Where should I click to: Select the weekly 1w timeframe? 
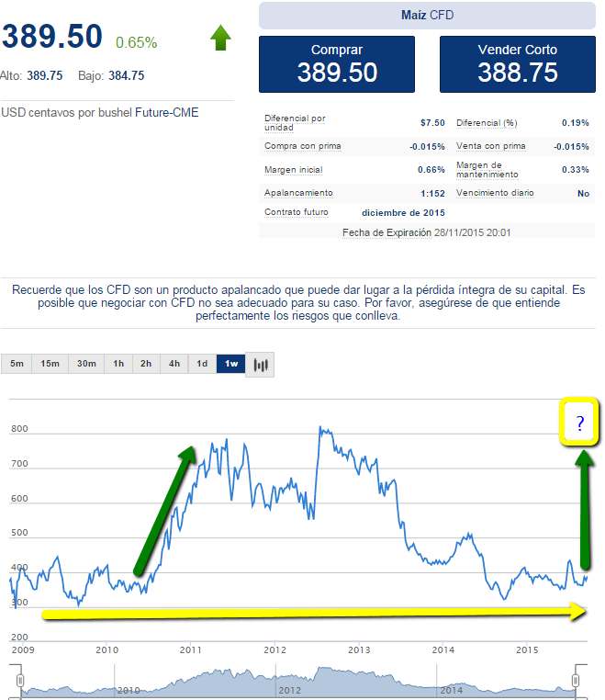(230, 365)
